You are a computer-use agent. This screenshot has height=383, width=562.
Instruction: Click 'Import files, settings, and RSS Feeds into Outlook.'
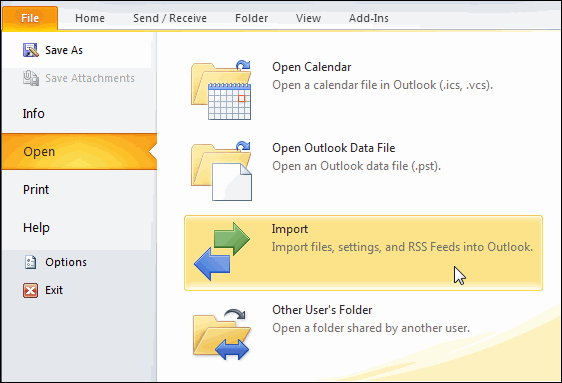tap(402, 247)
